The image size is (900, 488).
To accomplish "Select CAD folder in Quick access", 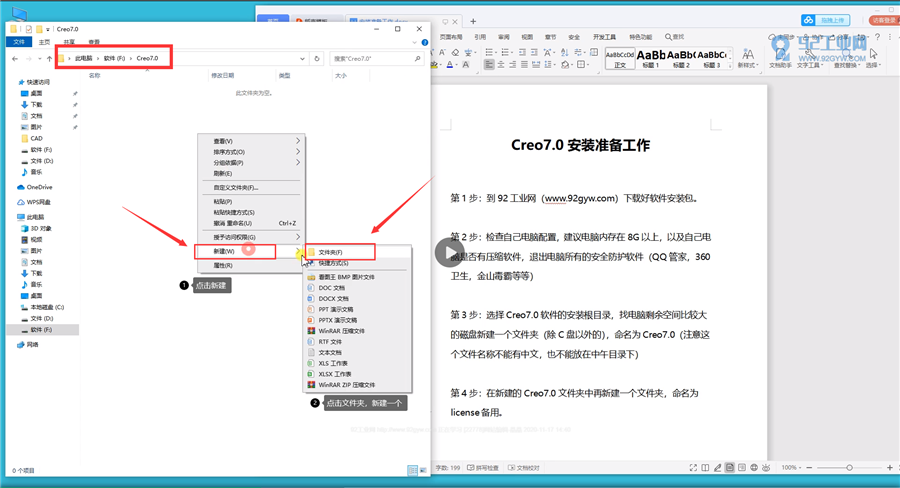I will tap(36, 138).
